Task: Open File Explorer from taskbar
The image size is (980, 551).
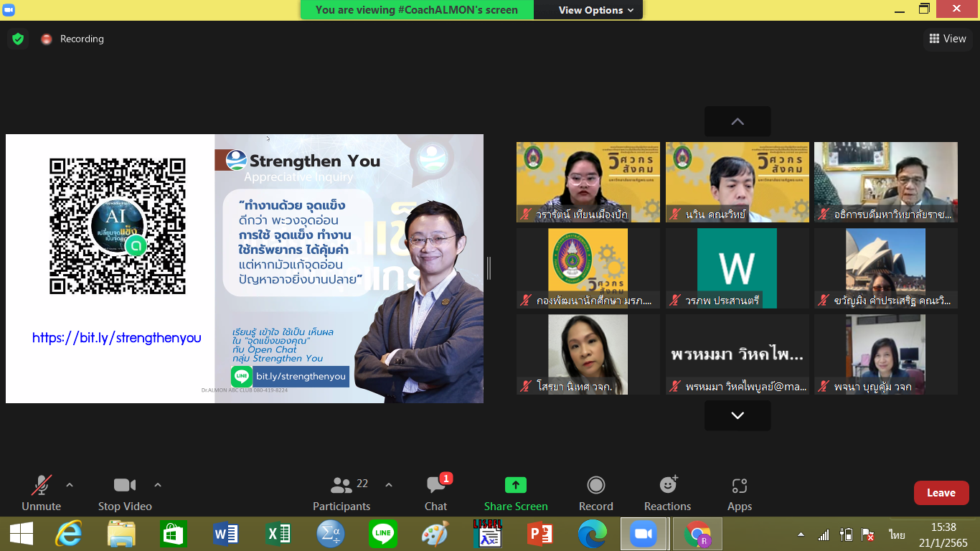Action: pyautogui.click(x=122, y=534)
